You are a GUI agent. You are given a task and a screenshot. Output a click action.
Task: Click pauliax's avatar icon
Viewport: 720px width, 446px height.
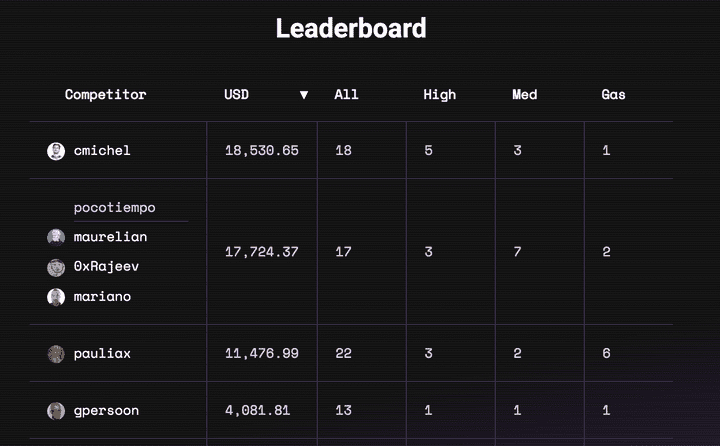point(56,354)
